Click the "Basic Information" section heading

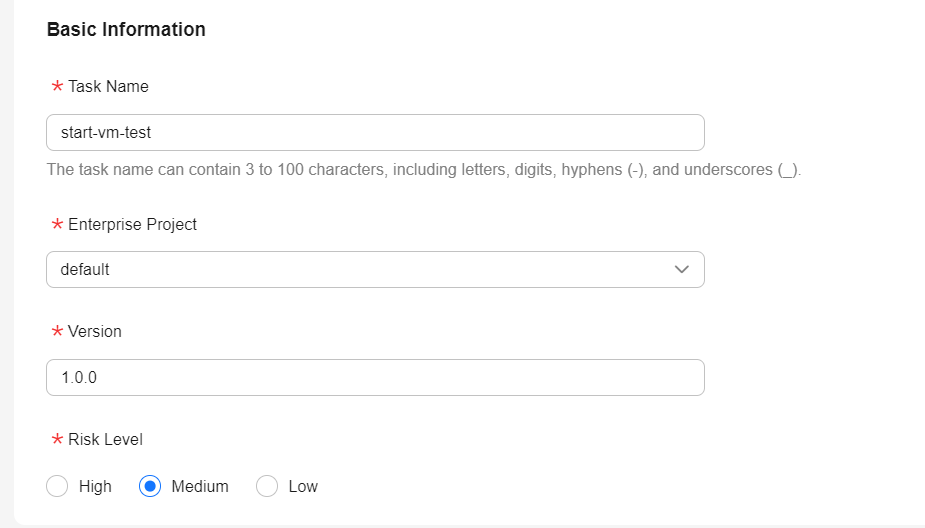[x=126, y=29]
